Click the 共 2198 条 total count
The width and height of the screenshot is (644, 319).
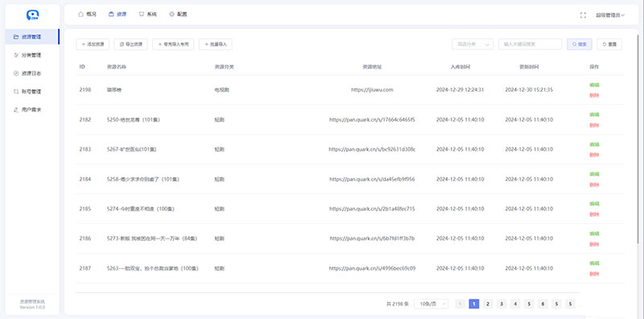click(397, 304)
